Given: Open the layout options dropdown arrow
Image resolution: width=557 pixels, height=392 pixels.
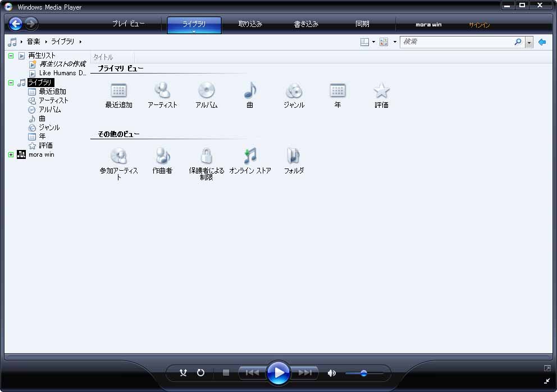Looking at the screenshot, I should (x=373, y=42).
